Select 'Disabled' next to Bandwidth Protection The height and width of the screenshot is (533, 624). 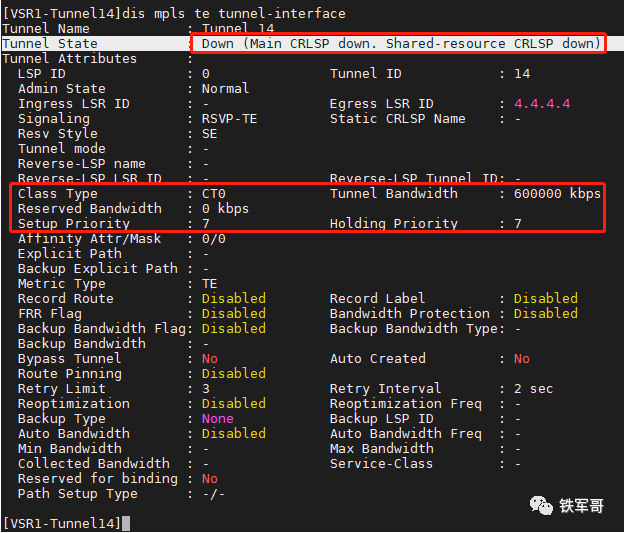tap(546, 314)
